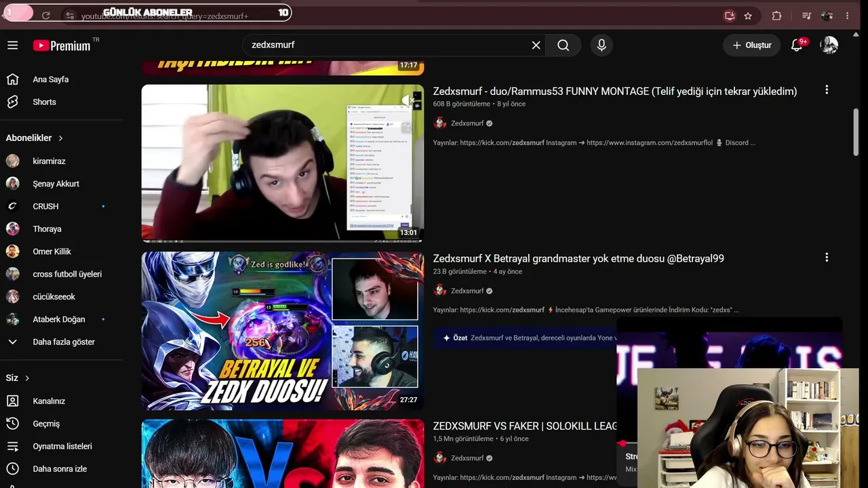The image size is (868, 488).
Task: Open the red cast icon in address bar
Action: click(730, 16)
